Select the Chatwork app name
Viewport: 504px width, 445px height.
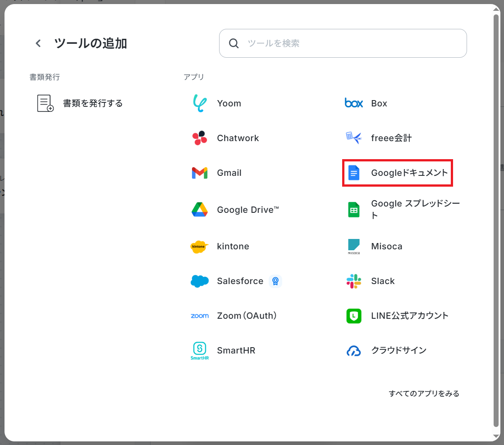tap(238, 138)
